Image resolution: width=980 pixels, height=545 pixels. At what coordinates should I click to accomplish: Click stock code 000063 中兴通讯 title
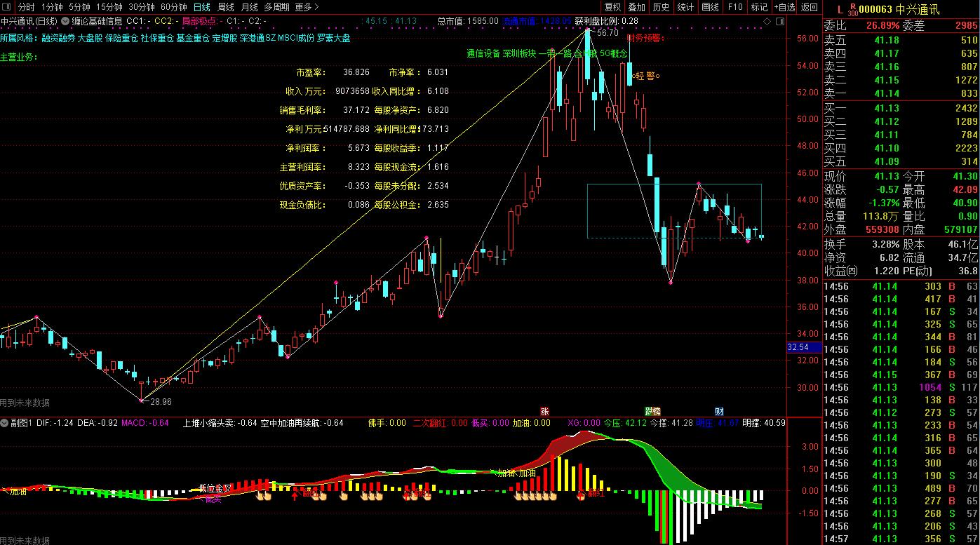900,8
